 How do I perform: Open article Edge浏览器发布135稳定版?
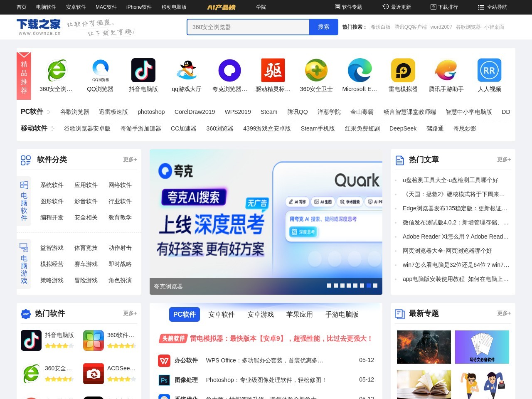(x=455, y=208)
